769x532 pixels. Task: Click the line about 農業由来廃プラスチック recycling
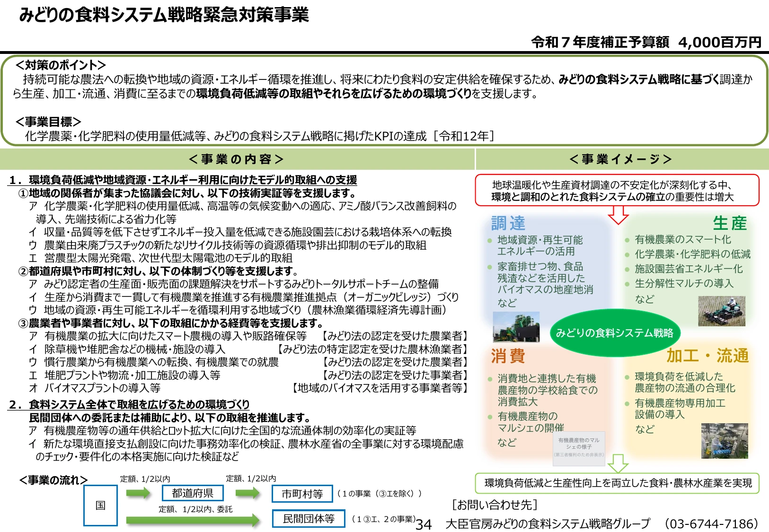click(x=228, y=245)
